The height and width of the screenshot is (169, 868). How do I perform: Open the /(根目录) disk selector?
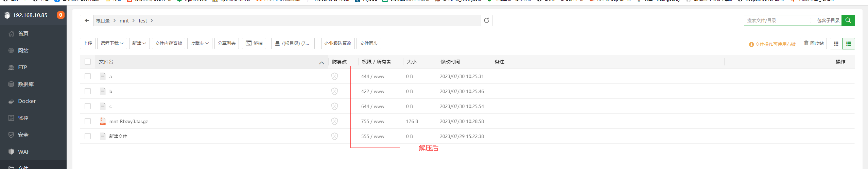(293, 43)
